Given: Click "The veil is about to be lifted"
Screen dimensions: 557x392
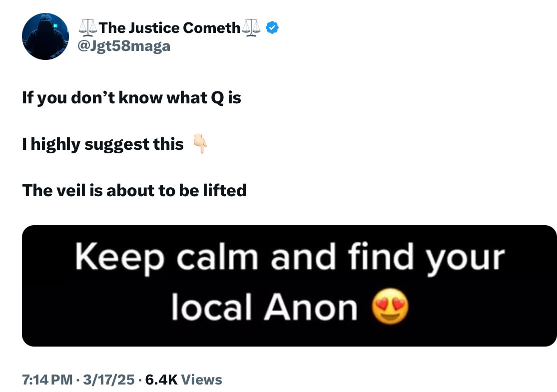Looking at the screenshot, I should click(134, 190).
